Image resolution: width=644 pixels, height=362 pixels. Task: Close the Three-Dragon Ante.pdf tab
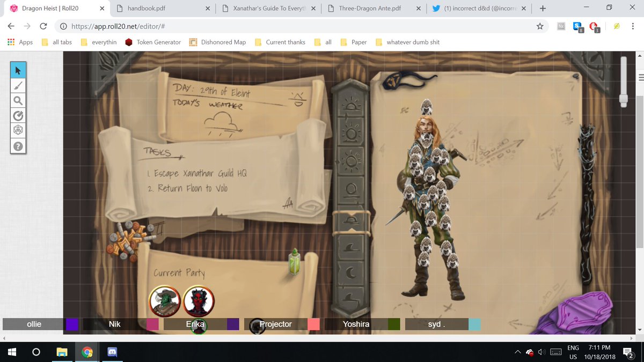point(419,9)
